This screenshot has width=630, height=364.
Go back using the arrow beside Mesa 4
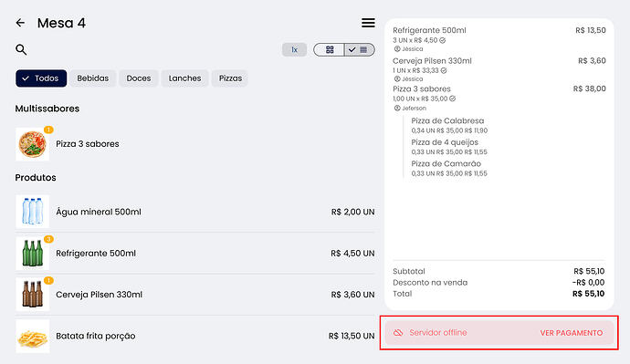tap(20, 23)
